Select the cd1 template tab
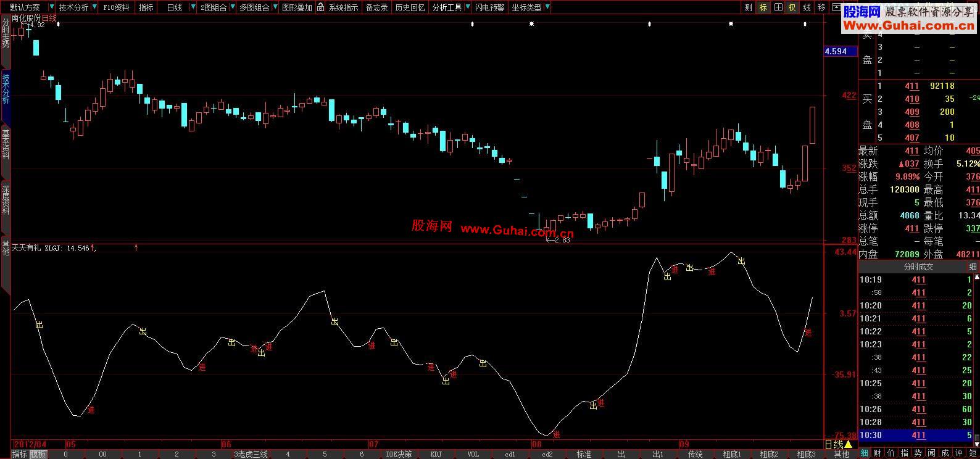Screen dimensions: 980x459 (510, 454)
